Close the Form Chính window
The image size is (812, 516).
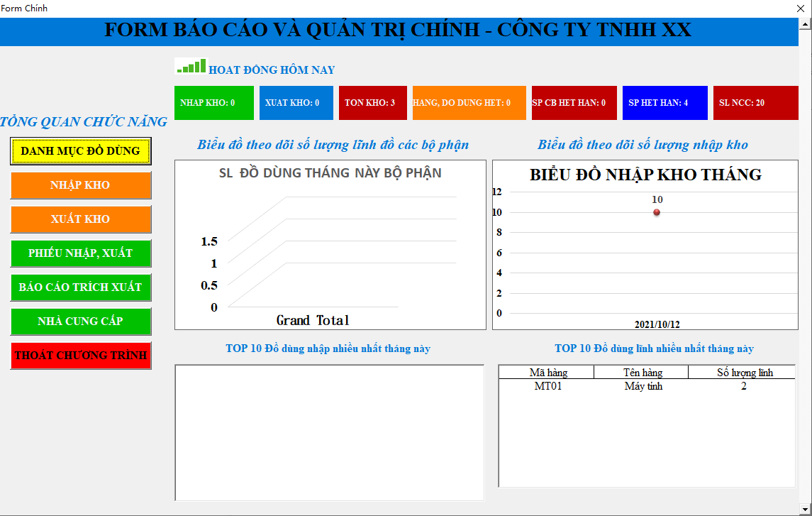[800, 9]
